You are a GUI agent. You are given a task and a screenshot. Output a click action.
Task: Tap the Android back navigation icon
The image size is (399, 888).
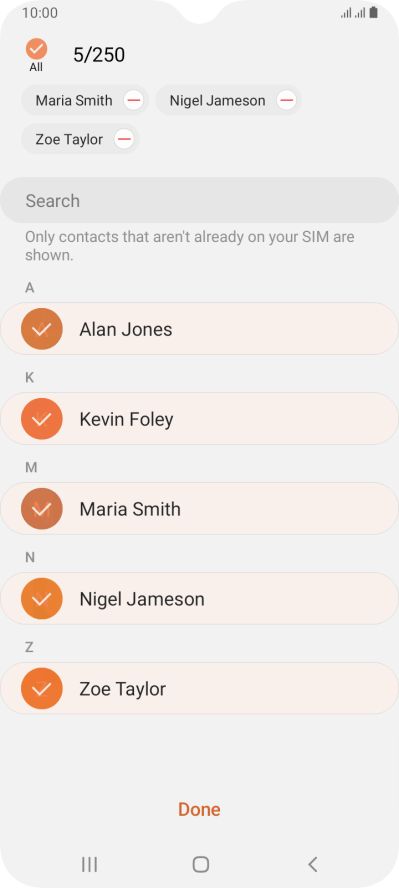point(312,864)
